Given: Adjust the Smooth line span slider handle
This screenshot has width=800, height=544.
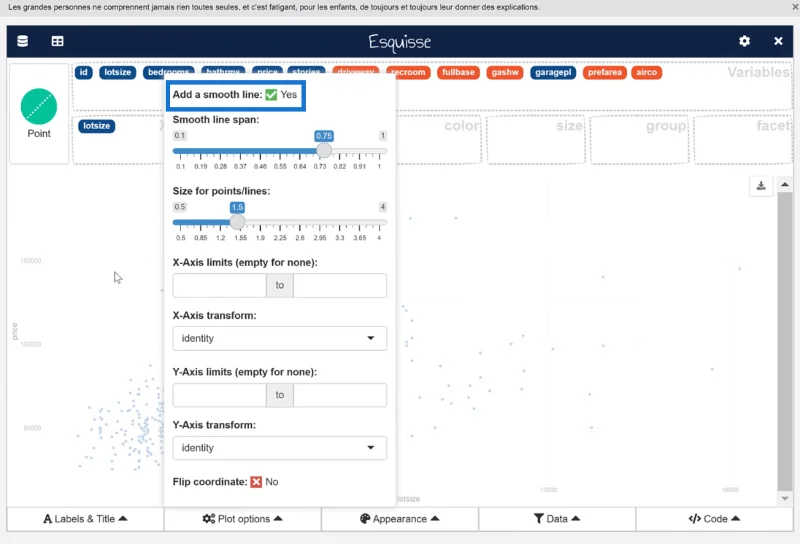Looking at the screenshot, I should [323, 151].
